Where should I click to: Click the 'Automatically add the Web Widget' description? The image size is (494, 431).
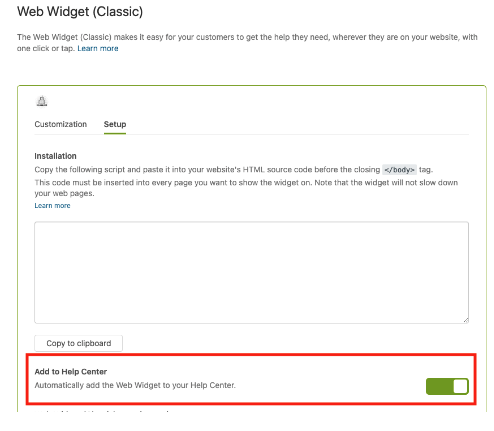135,385
